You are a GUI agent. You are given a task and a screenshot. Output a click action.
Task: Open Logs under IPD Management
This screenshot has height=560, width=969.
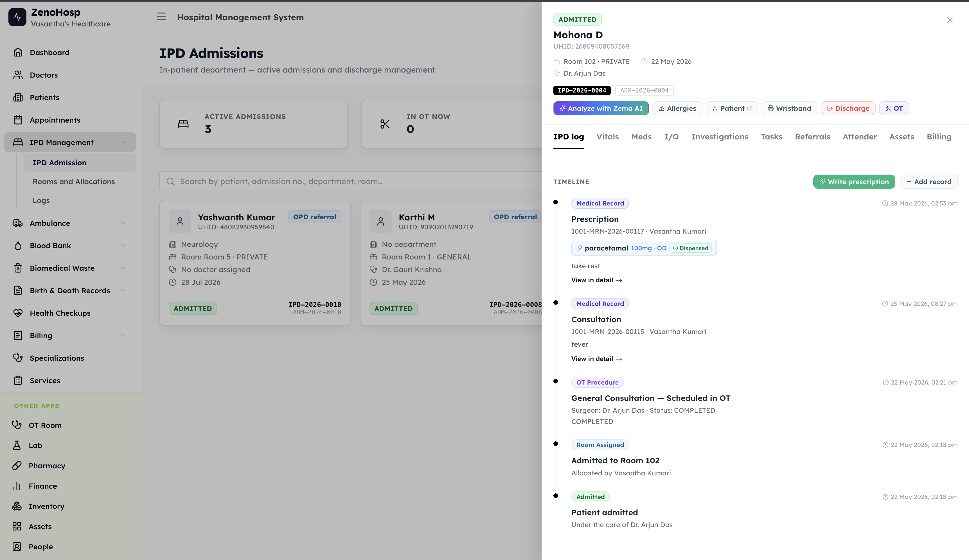pyautogui.click(x=80, y=200)
